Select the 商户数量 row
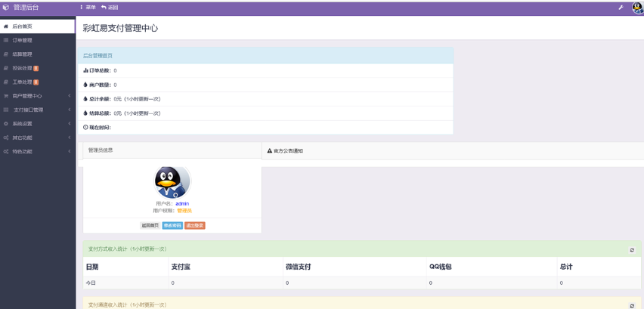The width and height of the screenshot is (644, 309). [x=265, y=85]
